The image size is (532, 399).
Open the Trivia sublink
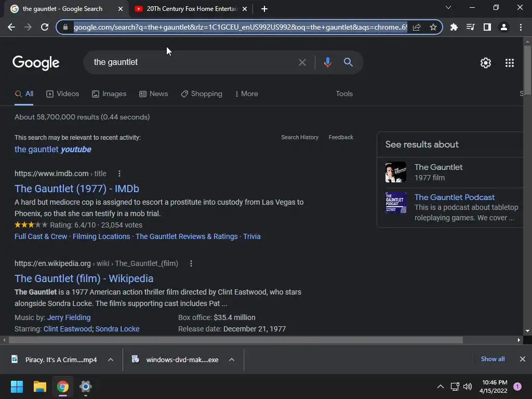pyautogui.click(x=252, y=236)
